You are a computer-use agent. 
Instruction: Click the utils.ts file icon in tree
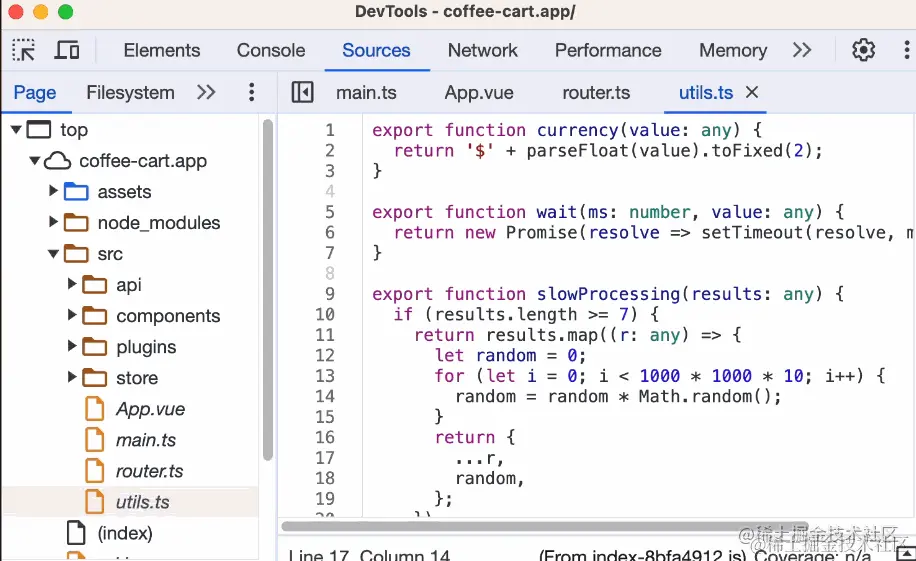tap(95, 501)
